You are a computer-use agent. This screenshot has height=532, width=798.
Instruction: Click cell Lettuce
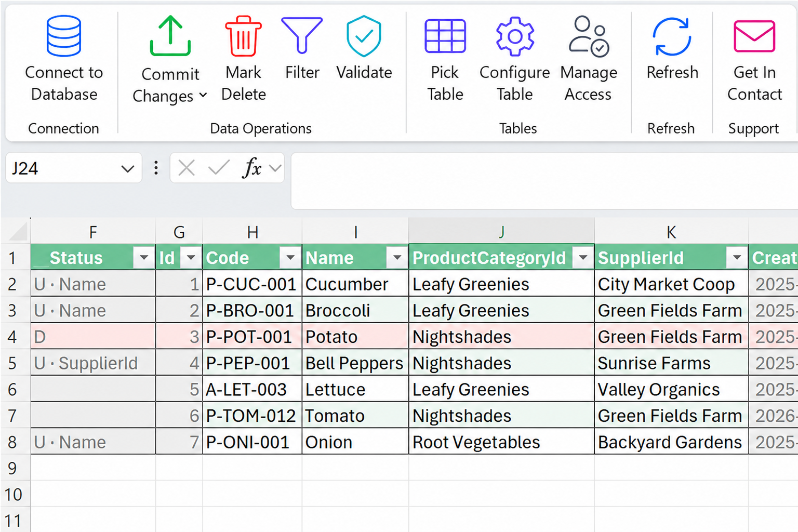pyautogui.click(x=355, y=390)
